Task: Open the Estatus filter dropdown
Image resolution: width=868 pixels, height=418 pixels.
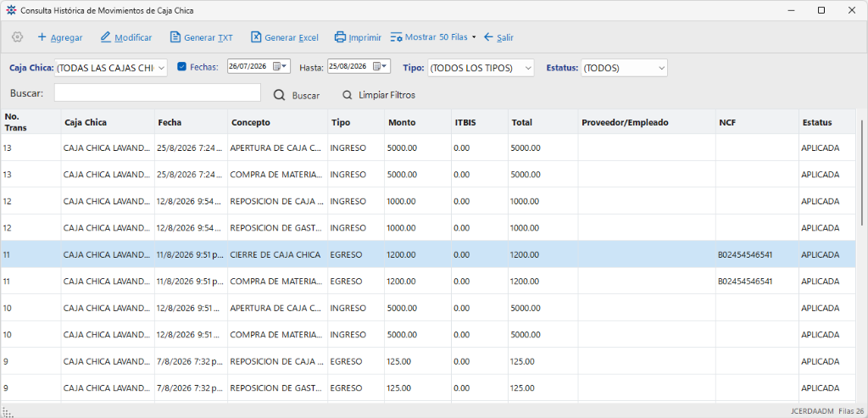Action: coord(661,68)
